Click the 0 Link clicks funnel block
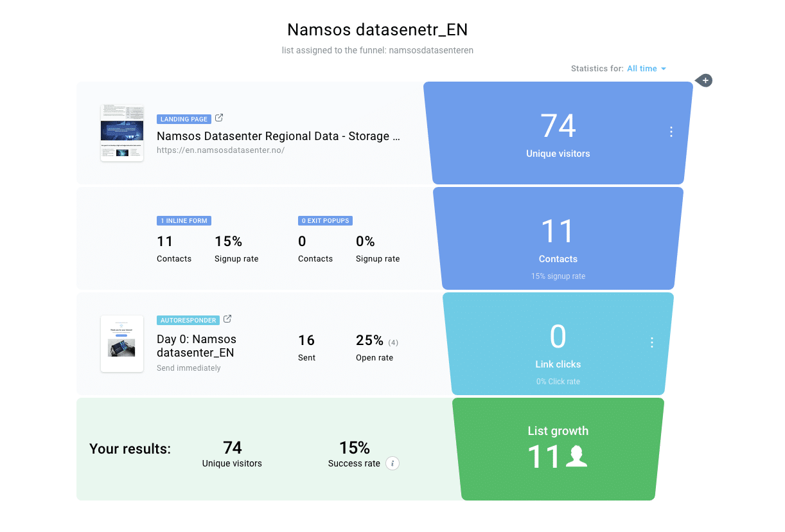Viewport: 785px width, 532px height. (x=558, y=344)
